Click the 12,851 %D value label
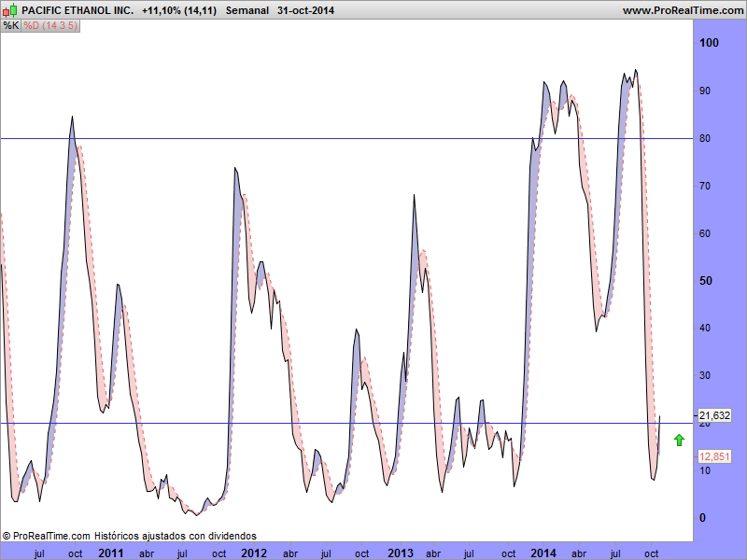Viewport: 747px width, 560px height. (714, 456)
